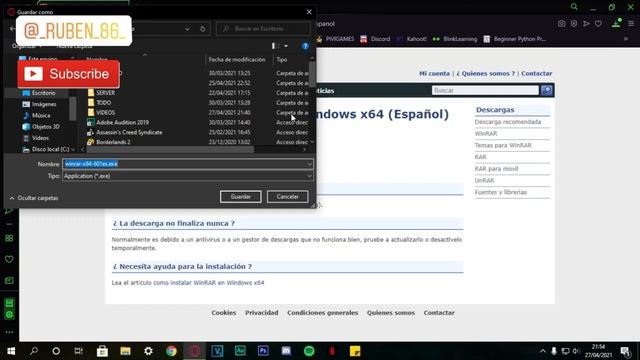
Task: Open RAR para movil sidebar item
Action: point(496,169)
